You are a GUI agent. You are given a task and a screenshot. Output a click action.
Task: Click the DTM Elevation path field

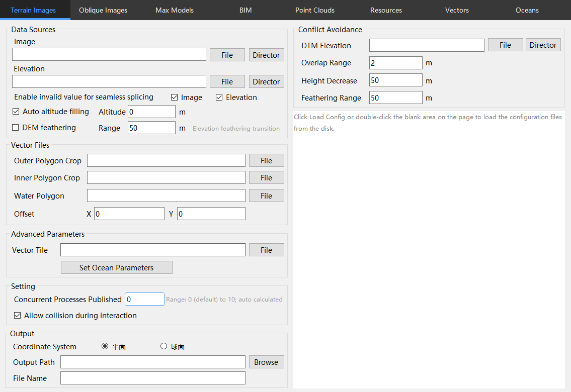(x=427, y=45)
